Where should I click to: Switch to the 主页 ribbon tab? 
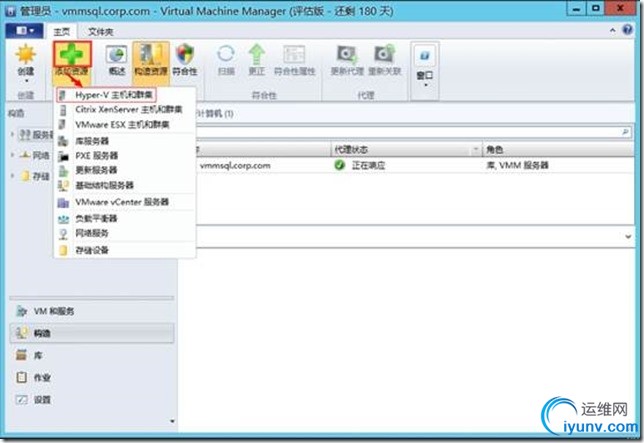point(62,32)
